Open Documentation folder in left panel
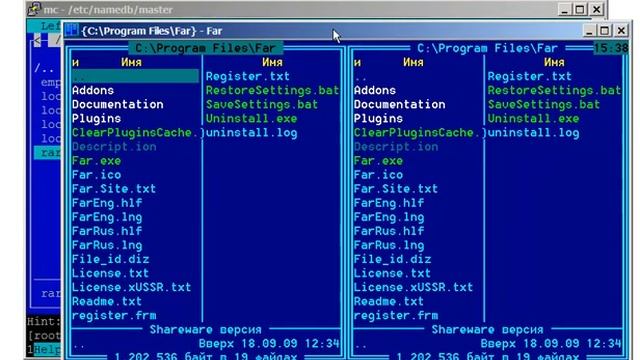Viewport: 640px width, 360px height. point(118,104)
